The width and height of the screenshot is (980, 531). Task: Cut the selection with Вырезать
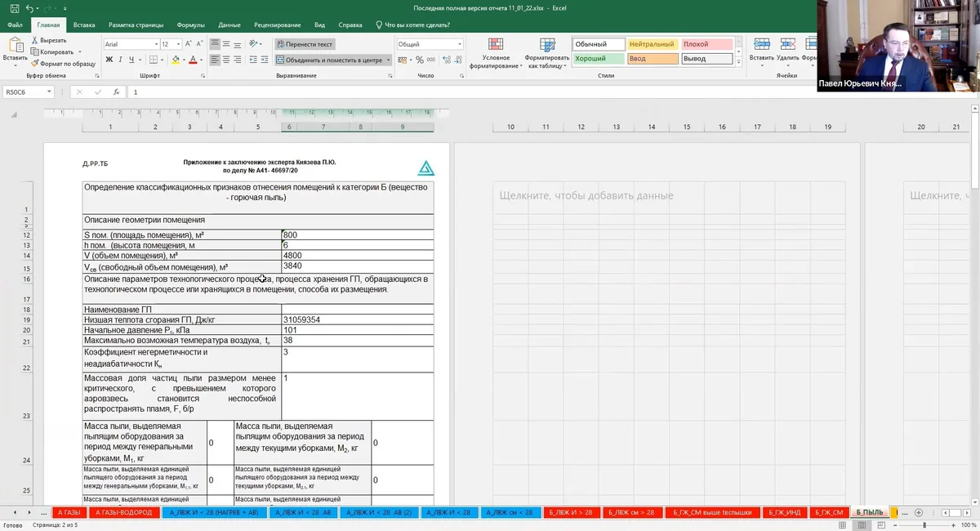point(49,40)
